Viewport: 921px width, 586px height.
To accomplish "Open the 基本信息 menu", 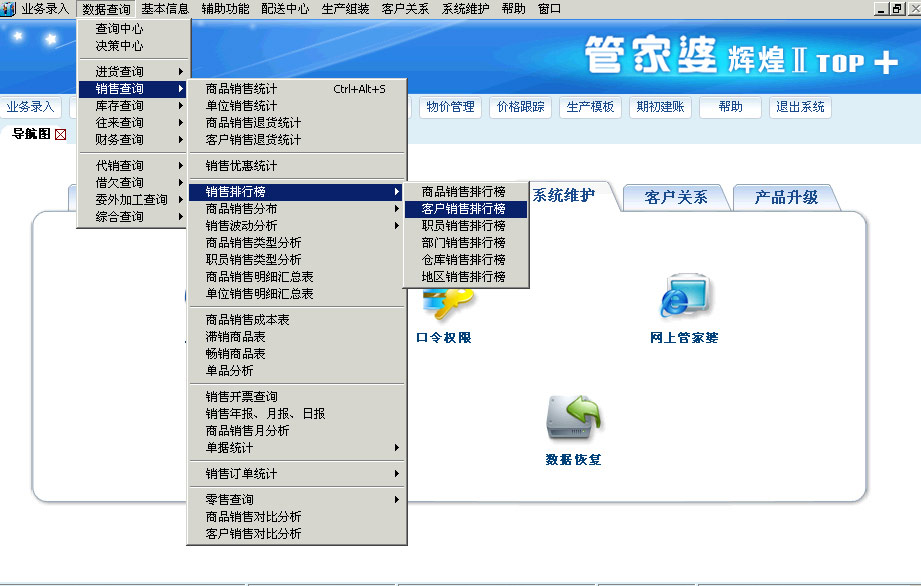I will [165, 9].
